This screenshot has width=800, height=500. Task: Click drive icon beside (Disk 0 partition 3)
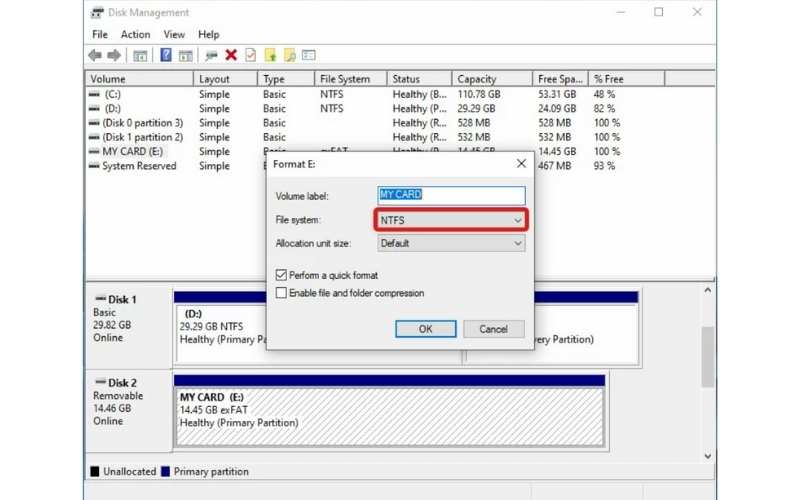tap(94, 122)
